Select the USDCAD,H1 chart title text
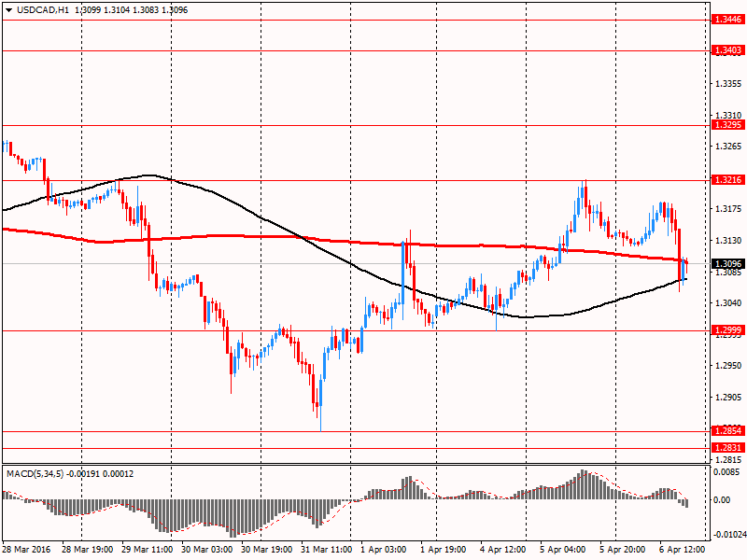This screenshot has height=560, width=747. point(42,10)
